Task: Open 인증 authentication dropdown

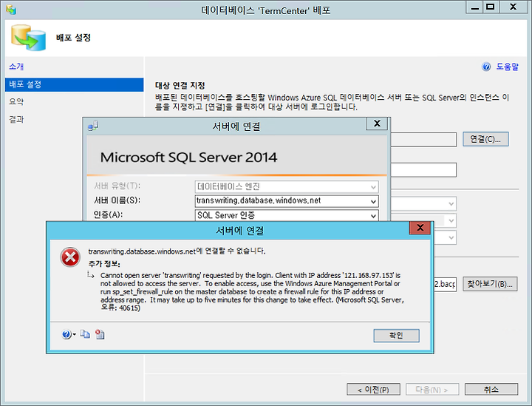Action: (x=373, y=215)
